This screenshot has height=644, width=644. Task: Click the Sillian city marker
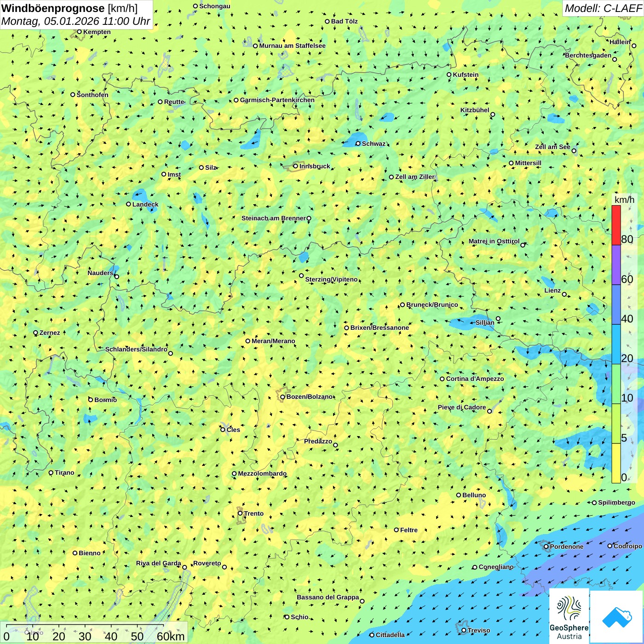[498, 318]
